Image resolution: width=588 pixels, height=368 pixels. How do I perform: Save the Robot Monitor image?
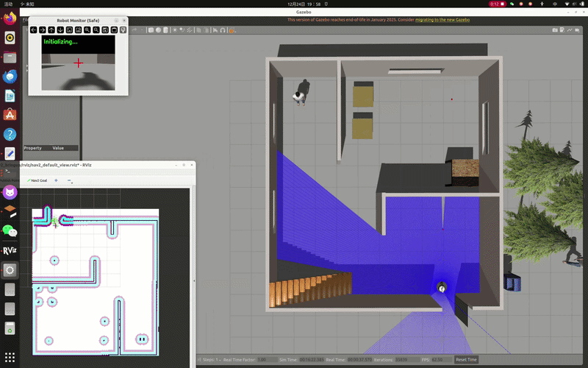(105, 29)
